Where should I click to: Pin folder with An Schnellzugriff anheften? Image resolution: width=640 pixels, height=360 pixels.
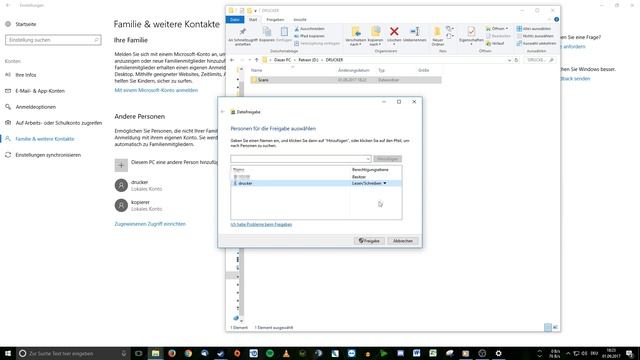(x=243, y=36)
